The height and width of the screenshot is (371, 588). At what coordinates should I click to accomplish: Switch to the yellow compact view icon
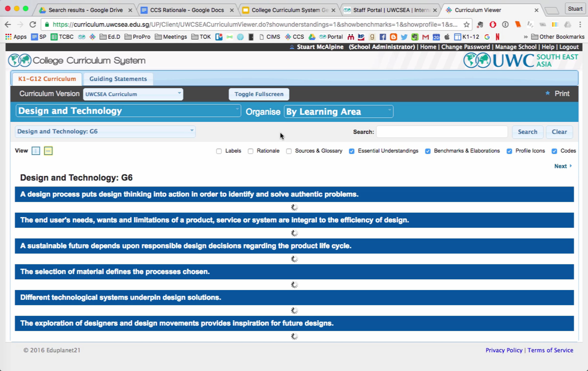pos(48,151)
